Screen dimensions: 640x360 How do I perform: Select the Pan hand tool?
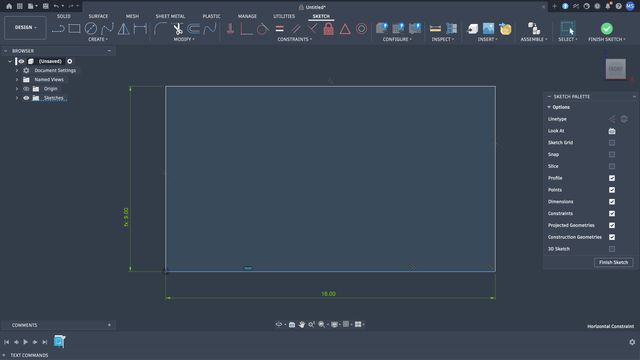pyautogui.click(x=302, y=324)
